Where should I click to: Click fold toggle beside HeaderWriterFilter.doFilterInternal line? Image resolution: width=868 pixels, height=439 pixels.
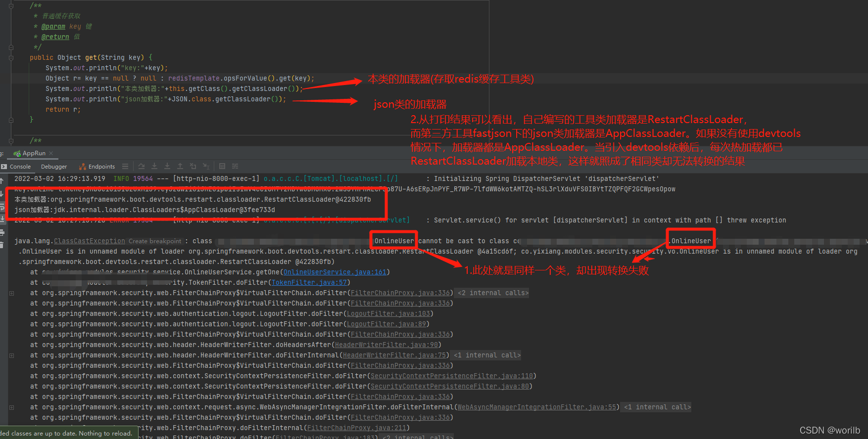[x=11, y=355]
